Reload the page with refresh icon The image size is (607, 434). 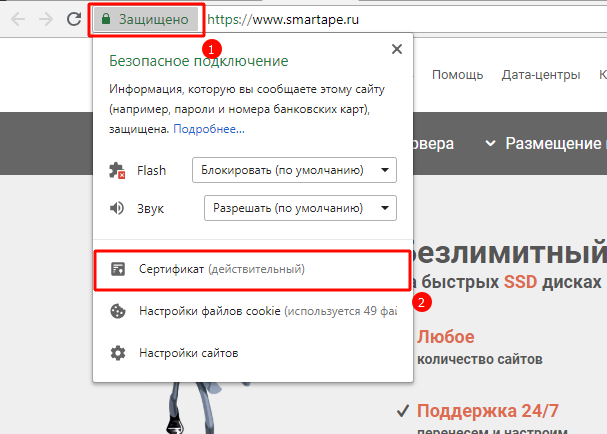(x=74, y=19)
